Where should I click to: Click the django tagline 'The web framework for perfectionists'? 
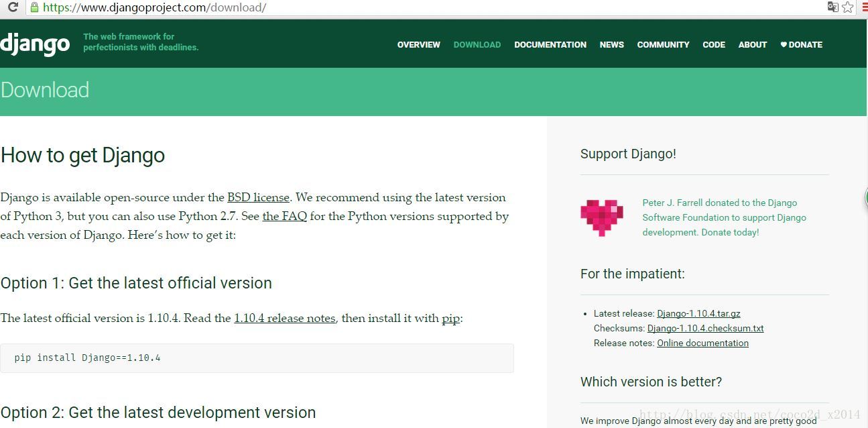(141, 42)
